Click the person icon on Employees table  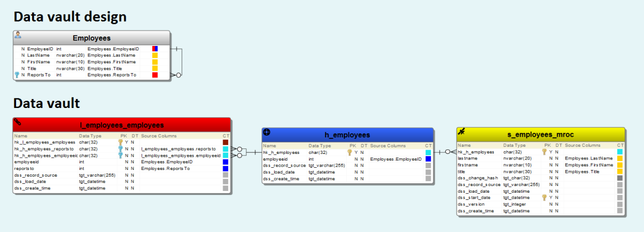point(18,35)
